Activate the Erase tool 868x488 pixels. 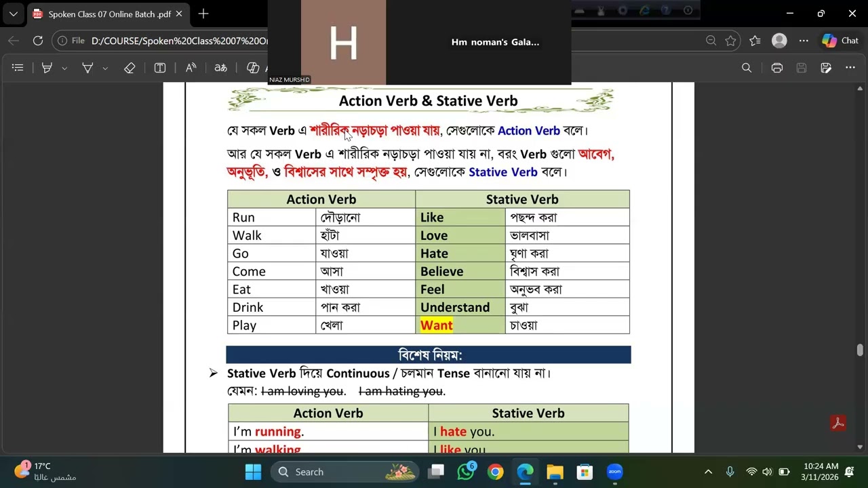[x=130, y=68]
